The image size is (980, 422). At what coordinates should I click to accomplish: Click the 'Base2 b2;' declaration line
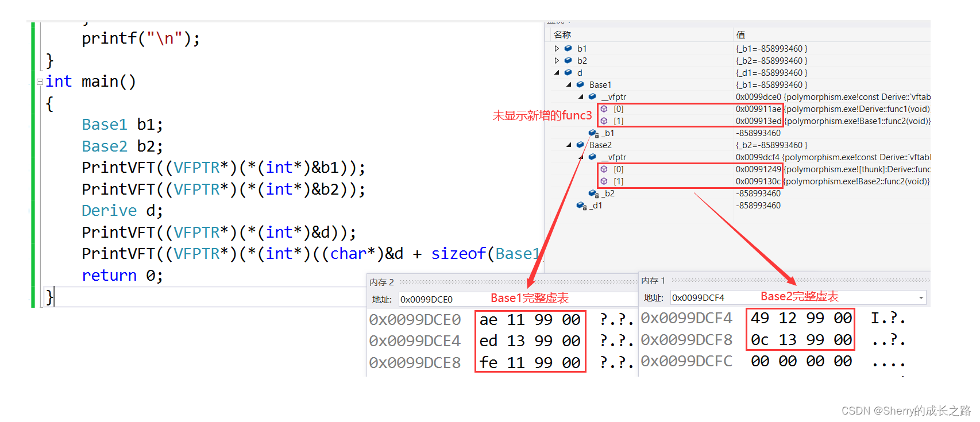coord(122,146)
